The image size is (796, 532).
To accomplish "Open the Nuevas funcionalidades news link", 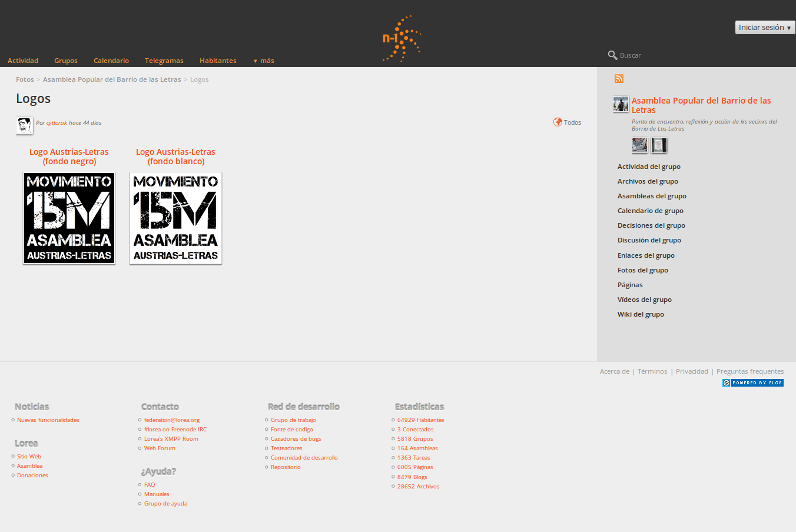I will click(48, 420).
